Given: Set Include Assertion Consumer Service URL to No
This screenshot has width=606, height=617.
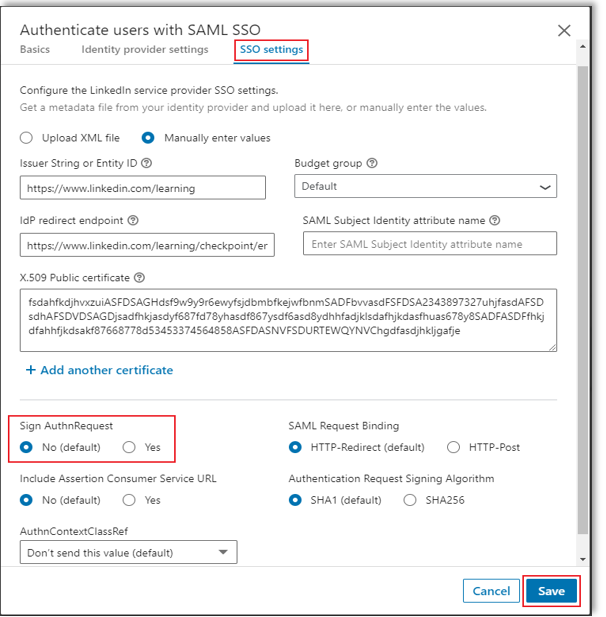Looking at the screenshot, I should tap(26, 500).
